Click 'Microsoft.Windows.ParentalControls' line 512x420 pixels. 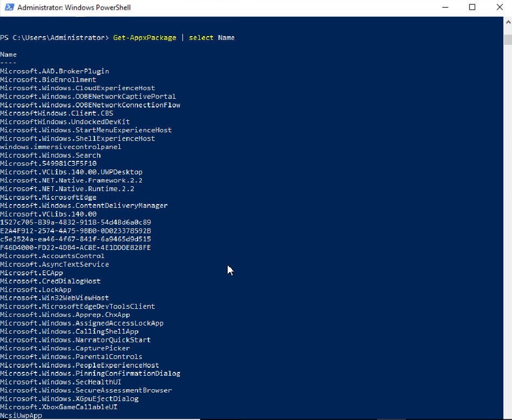click(x=71, y=357)
